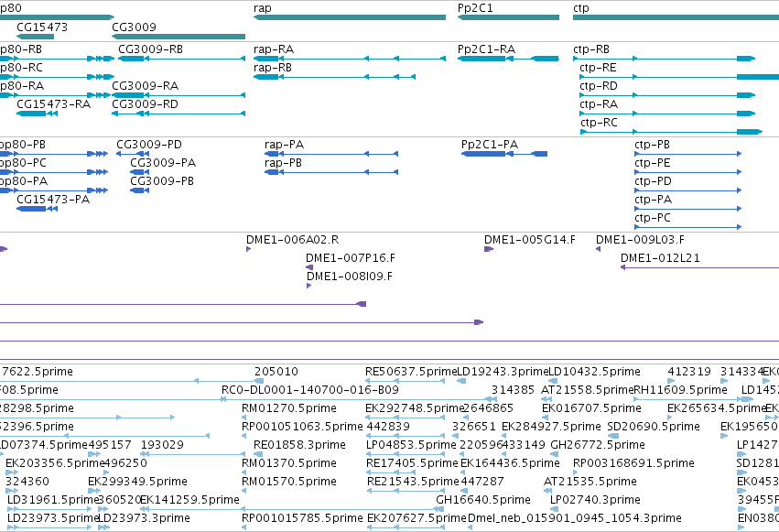Click EST RE50637.5prime
Viewport: 779px width, 532px height.
(411, 372)
